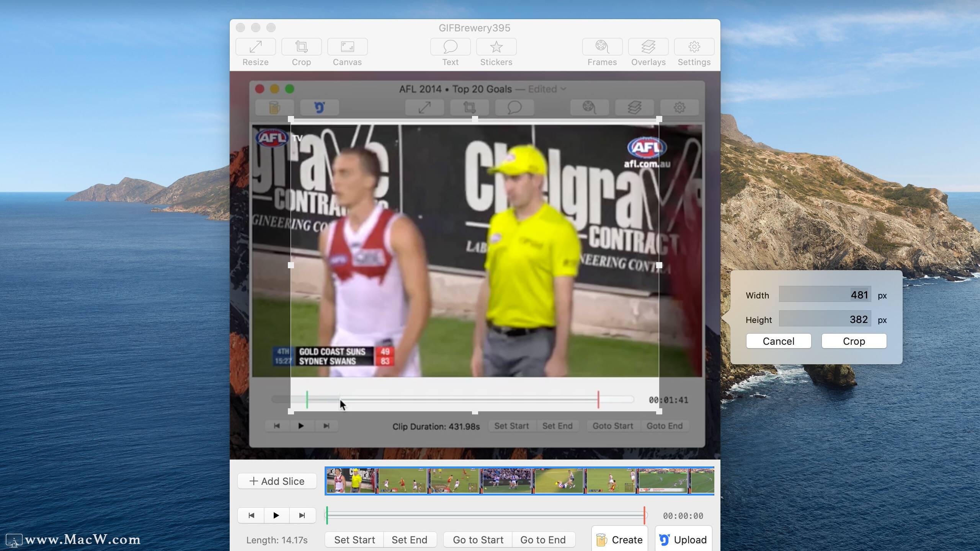Click the 00:00:00 timecode
The height and width of the screenshot is (551, 980).
pyautogui.click(x=683, y=516)
